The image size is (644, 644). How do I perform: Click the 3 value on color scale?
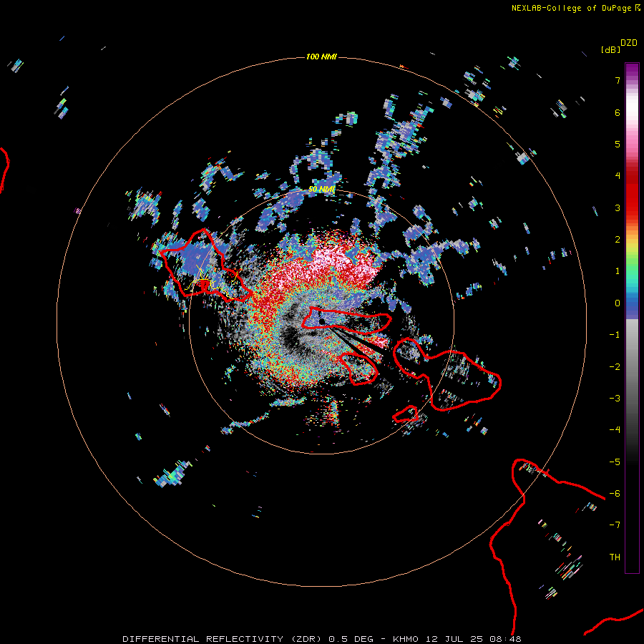tap(618, 208)
